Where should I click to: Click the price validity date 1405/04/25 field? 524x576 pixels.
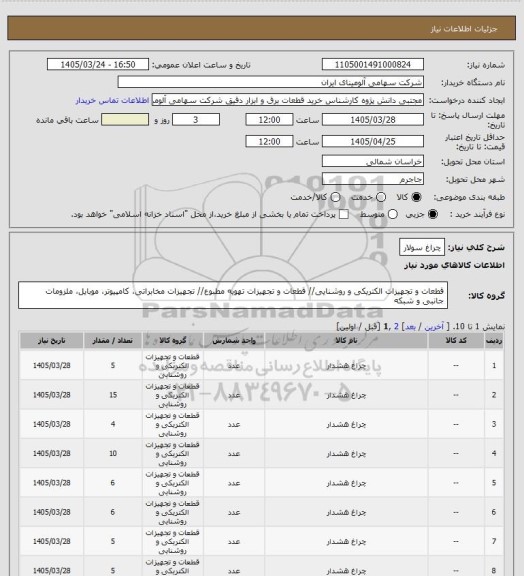click(373, 141)
